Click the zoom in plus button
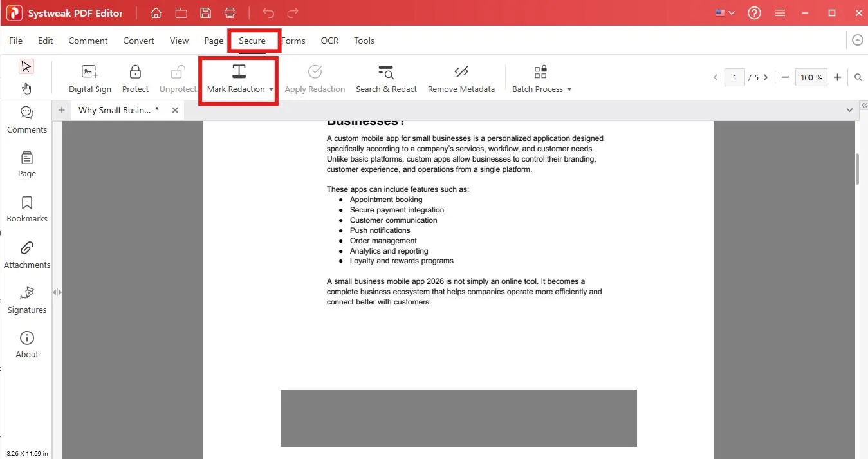The height and width of the screenshot is (459, 868). [837, 77]
